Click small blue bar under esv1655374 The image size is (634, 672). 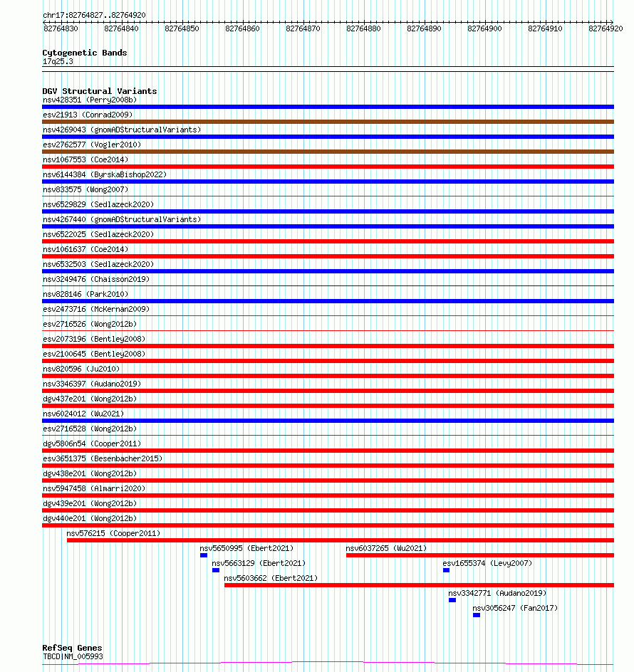pos(446,570)
